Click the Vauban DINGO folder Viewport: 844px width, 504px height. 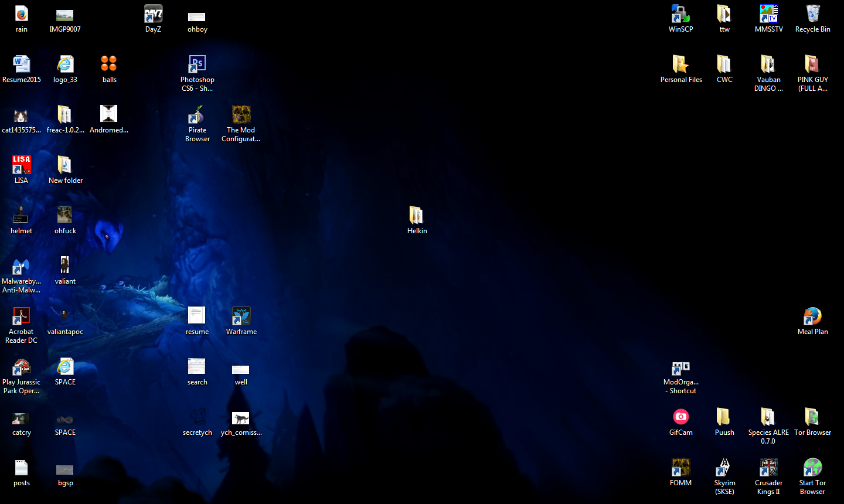(x=768, y=64)
